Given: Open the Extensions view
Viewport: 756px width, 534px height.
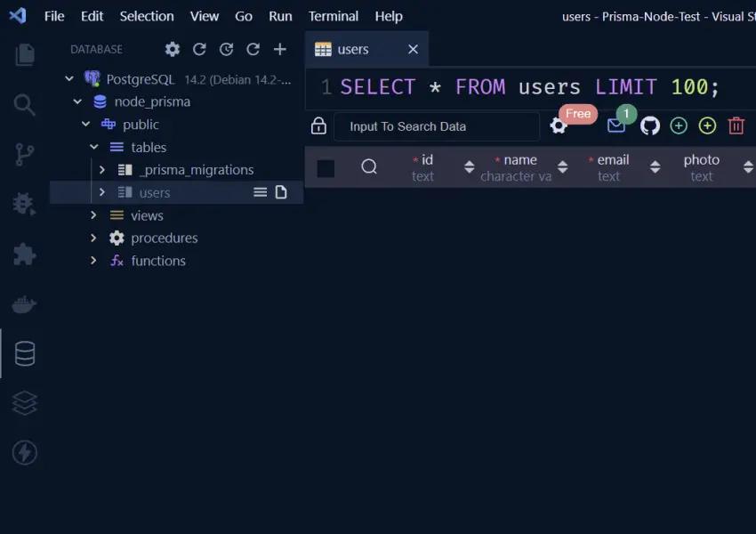Looking at the screenshot, I should point(25,255).
